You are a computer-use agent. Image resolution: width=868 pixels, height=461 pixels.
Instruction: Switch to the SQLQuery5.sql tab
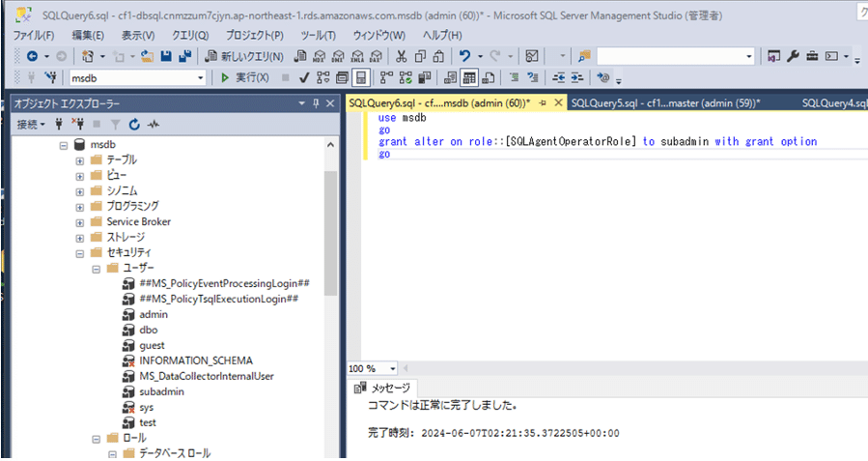click(x=665, y=103)
